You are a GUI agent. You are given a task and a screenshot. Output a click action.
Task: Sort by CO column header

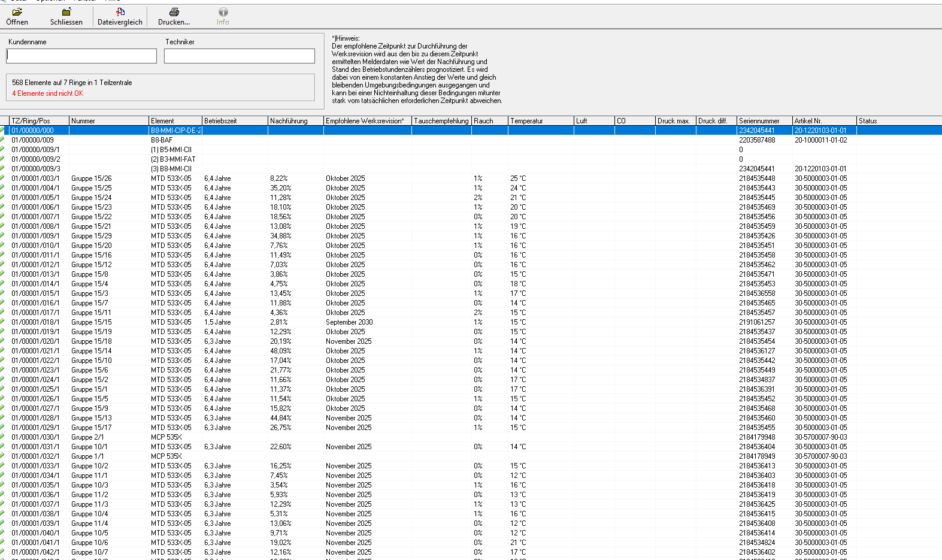tap(635, 121)
